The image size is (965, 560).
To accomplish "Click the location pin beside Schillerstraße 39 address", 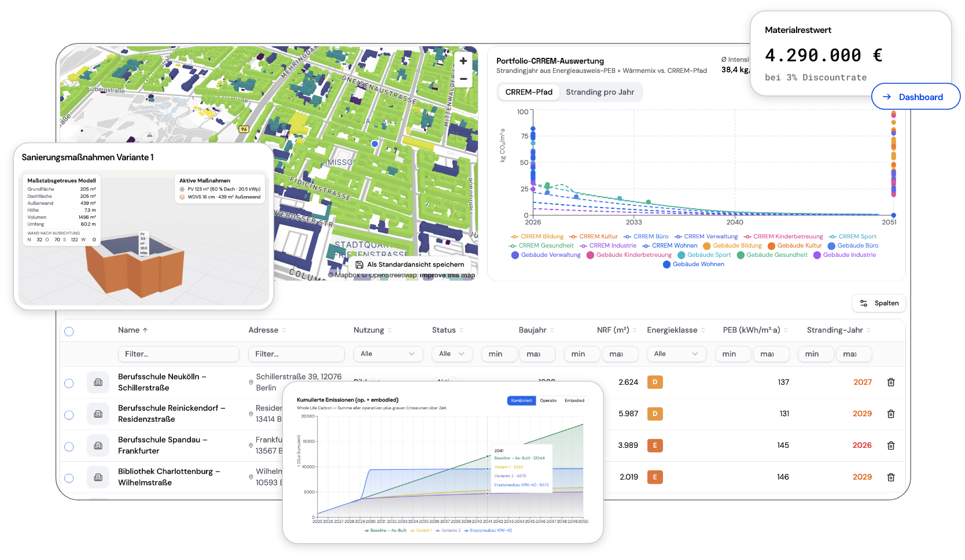I will tap(251, 382).
